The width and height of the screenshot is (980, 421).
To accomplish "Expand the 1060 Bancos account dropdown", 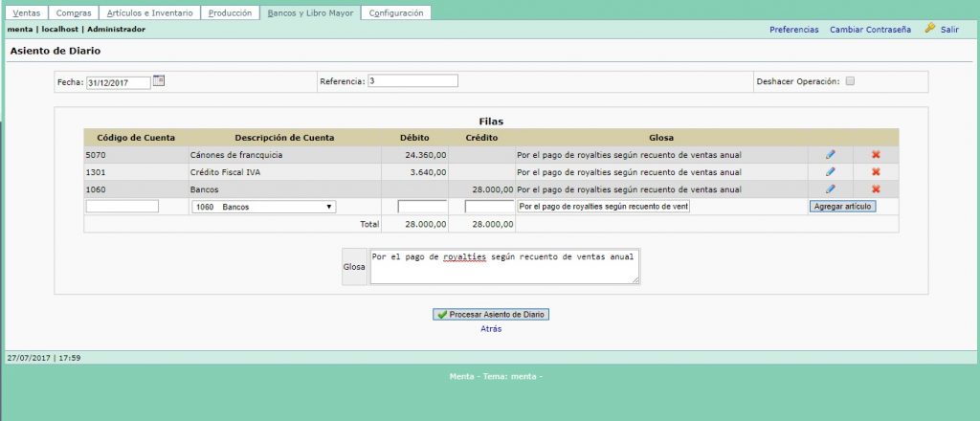I will (263, 207).
